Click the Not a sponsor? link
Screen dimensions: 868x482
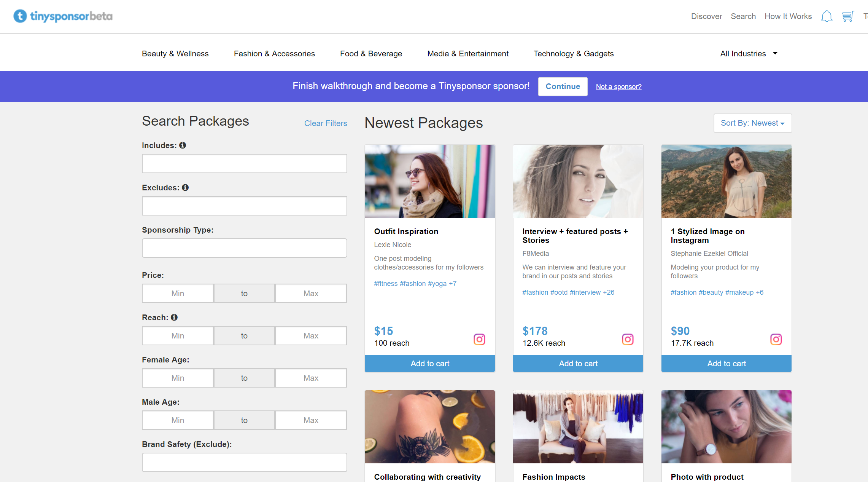tap(618, 87)
